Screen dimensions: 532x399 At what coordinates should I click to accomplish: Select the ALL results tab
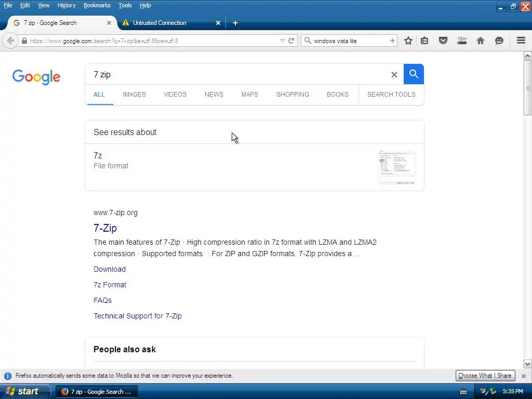click(x=99, y=95)
